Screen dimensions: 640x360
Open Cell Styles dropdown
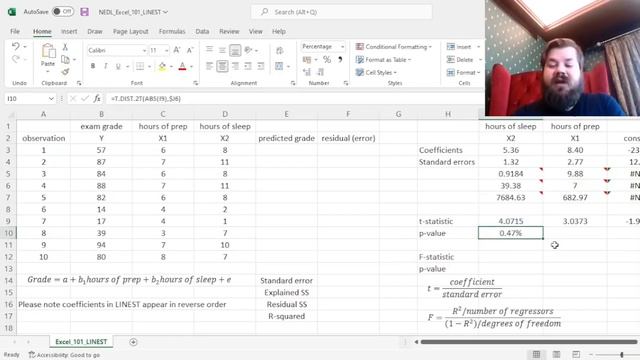[376, 72]
